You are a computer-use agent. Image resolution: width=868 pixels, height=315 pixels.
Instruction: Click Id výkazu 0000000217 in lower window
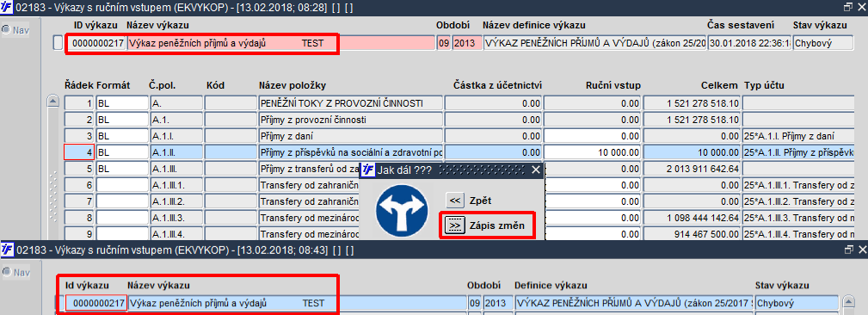[x=96, y=303]
